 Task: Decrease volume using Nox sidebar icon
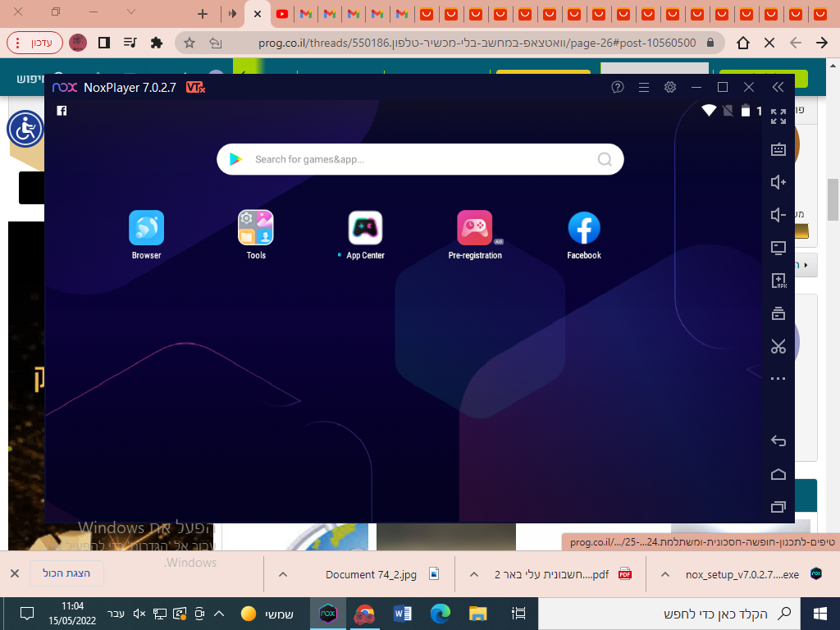point(778,215)
